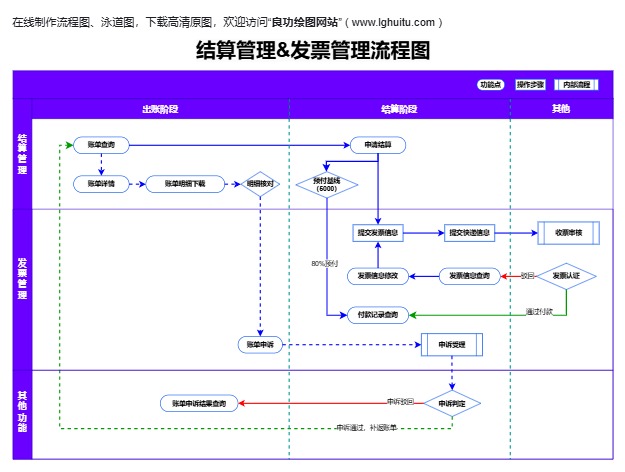Click the 驳回 label beside 发票认证
Screen dimensions: 625x472
point(527,276)
